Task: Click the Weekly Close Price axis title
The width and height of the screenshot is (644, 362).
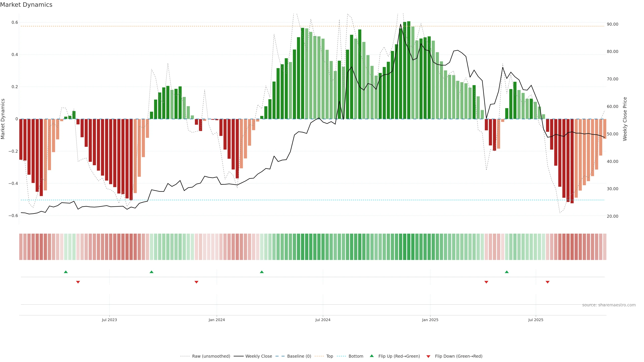Action: coord(625,119)
